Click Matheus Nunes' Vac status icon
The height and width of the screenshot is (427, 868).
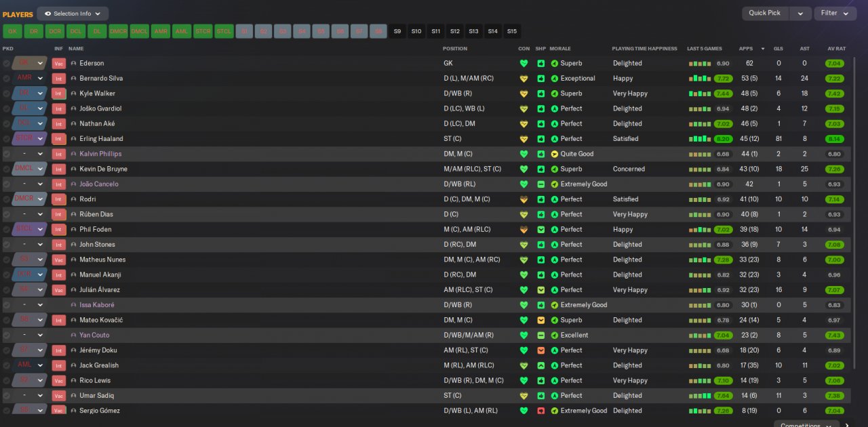[x=59, y=260]
